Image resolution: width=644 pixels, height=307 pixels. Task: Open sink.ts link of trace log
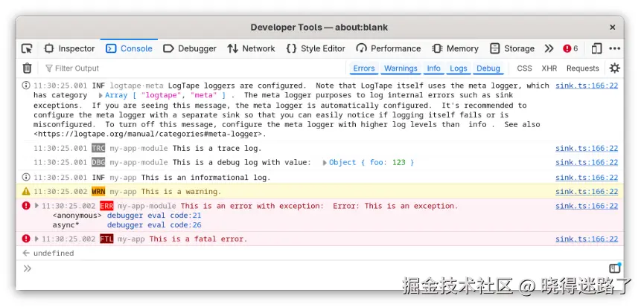tap(587, 149)
